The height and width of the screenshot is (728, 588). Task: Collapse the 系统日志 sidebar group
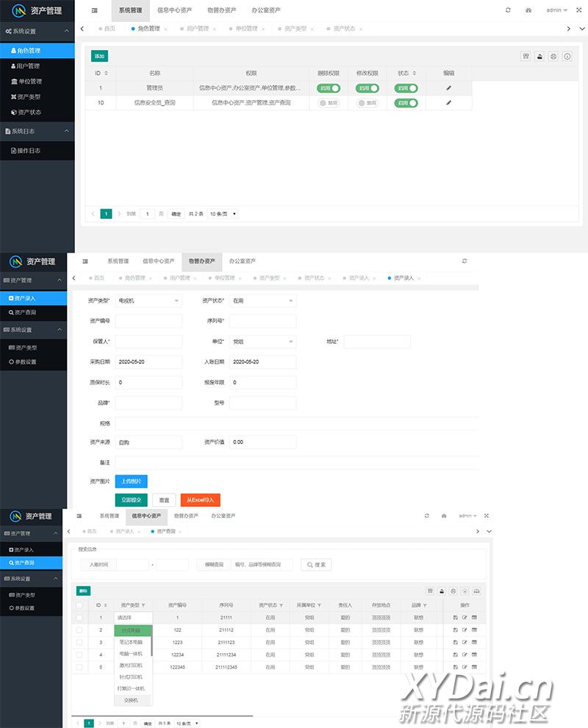[x=37, y=131]
